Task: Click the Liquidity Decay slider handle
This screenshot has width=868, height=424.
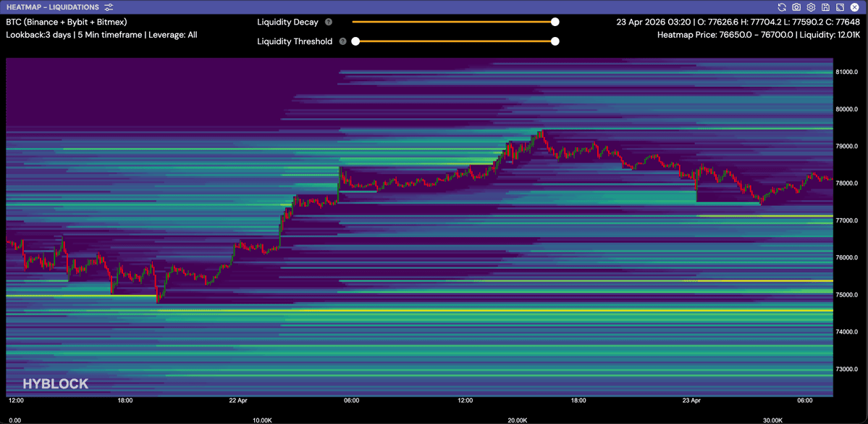Action: [555, 22]
